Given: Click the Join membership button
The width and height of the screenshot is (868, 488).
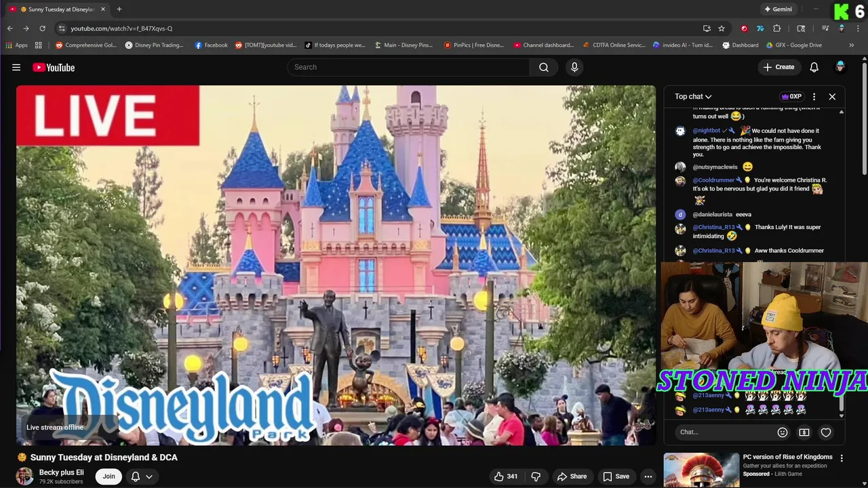Looking at the screenshot, I should (108, 476).
